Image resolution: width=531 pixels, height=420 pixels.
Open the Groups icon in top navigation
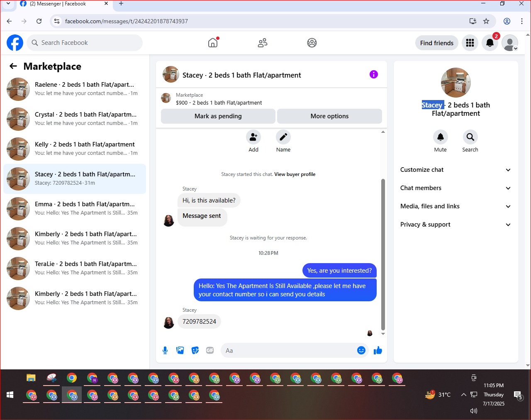[312, 43]
